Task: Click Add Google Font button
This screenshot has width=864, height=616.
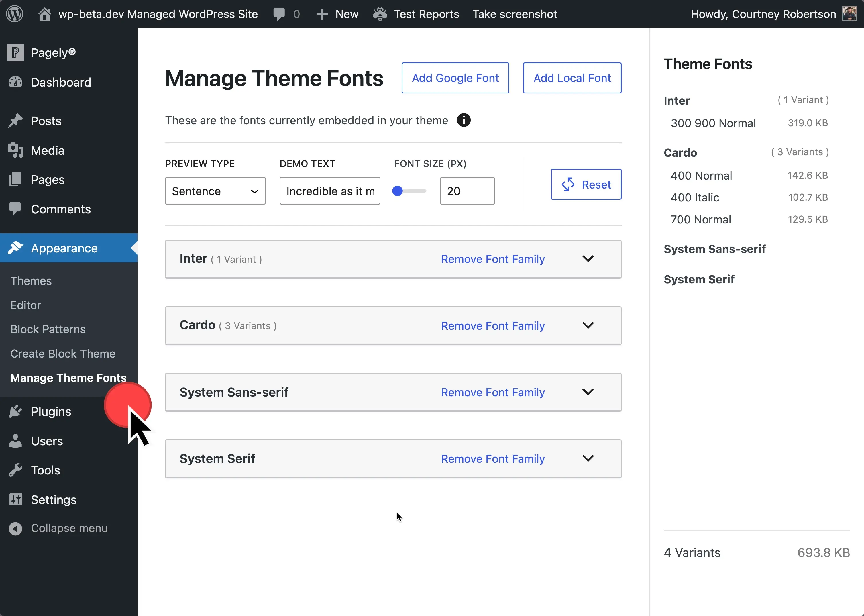Action: (455, 78)
